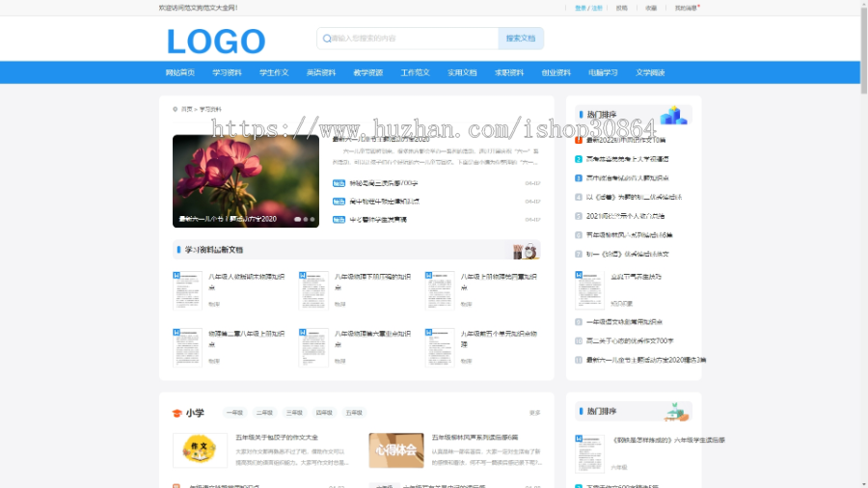Screen dimensions: 868x488
Task: Click the number 5 rank badge beside 2021 item
Action: pyautogui.click(x=579, y=216)
